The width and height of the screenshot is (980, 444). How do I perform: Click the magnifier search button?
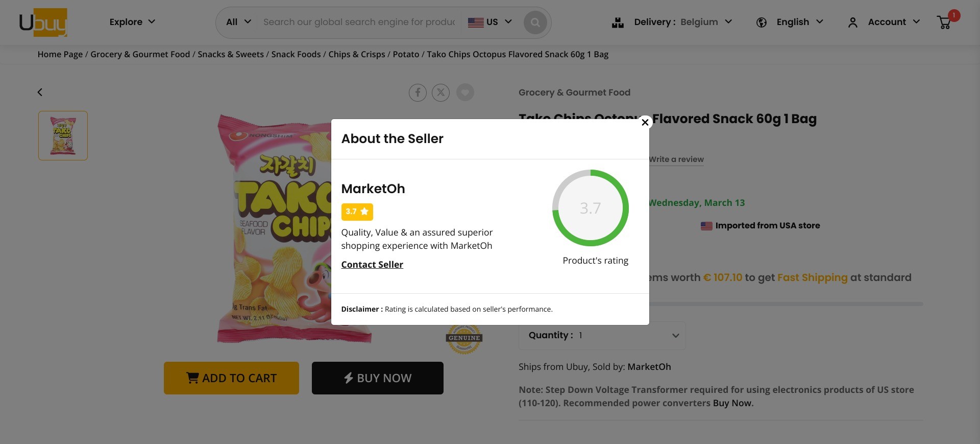(x=535, y=22)
